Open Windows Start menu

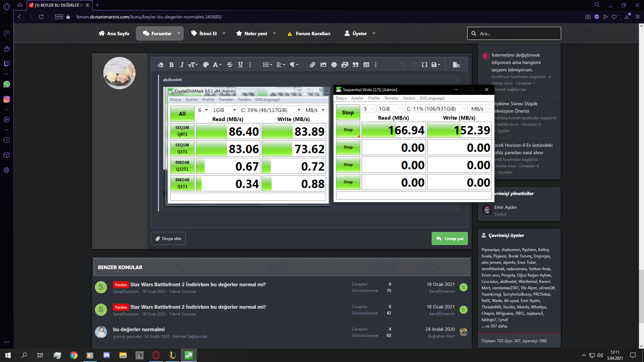coord(8,355)
